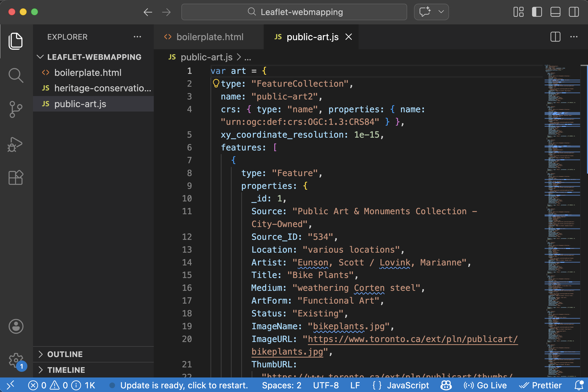Toggle the secondary side bar
Image resolution: width=588 pixels, height=392 pixels.
[x=573, y=12]
